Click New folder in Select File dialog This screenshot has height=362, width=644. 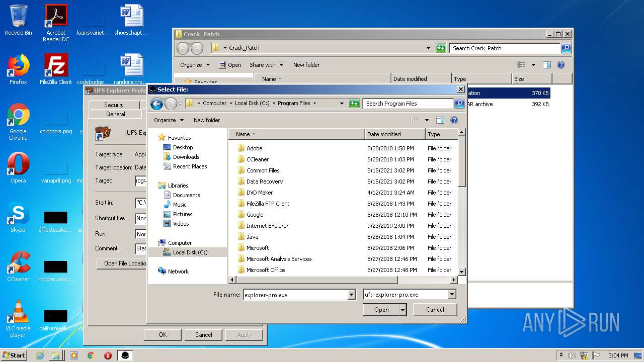coord(207,120)
